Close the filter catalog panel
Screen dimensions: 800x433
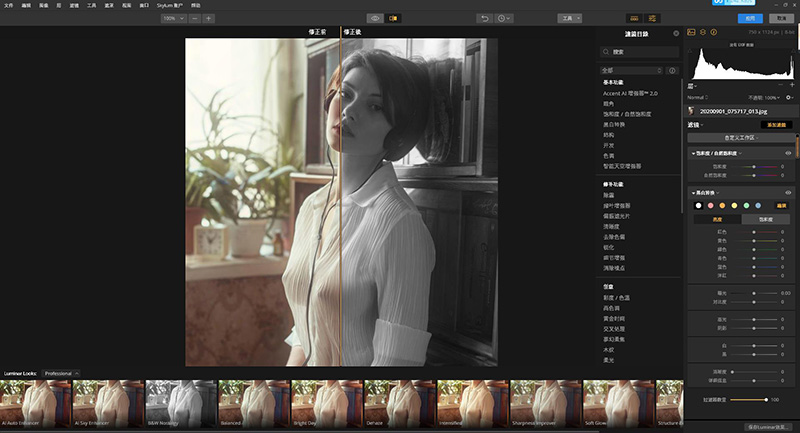click(676, 33)
